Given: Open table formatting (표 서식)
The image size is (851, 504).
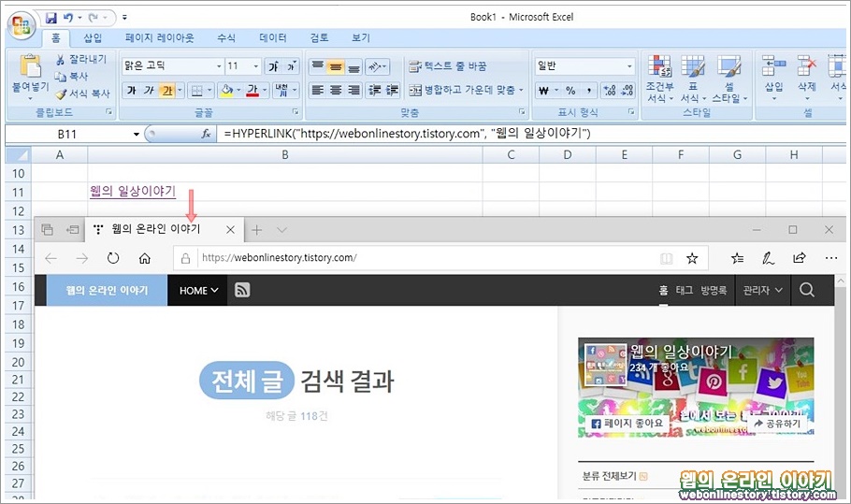Looking at the screenshot, I should (693, 79).
